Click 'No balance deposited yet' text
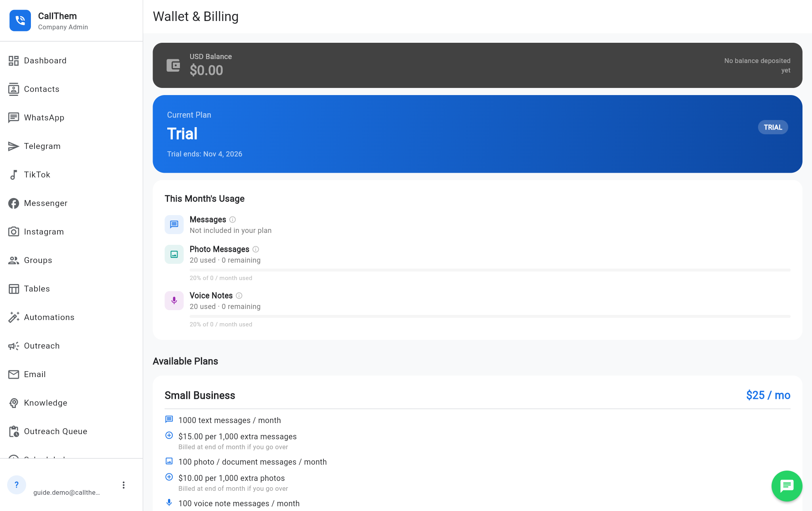 [757, 65]
